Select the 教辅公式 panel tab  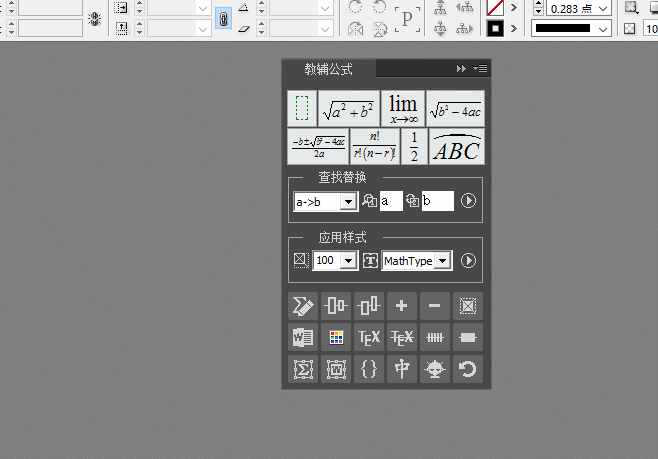tap(328, 69)
